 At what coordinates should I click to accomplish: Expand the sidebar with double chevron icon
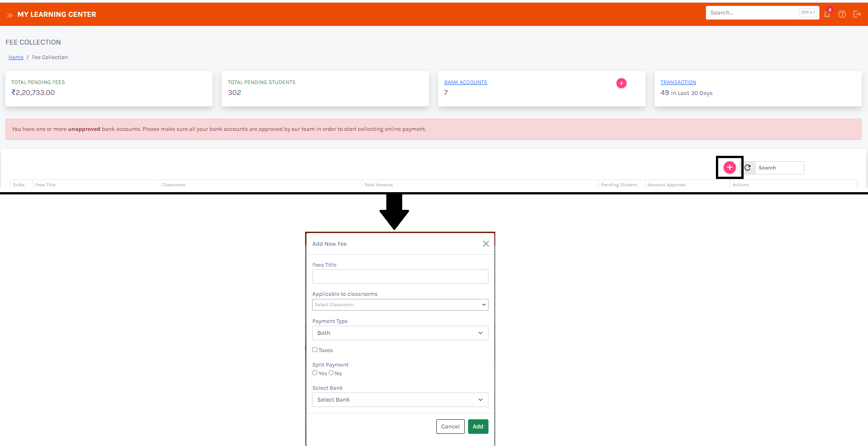coord(10,15)
